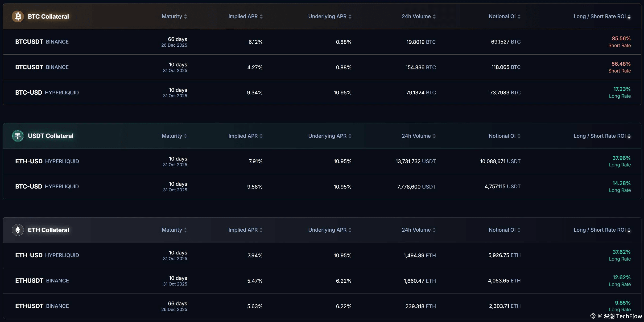
Task: Sort BTC Collateral table by Maturity arrows
Action: (x=185, y=16)
